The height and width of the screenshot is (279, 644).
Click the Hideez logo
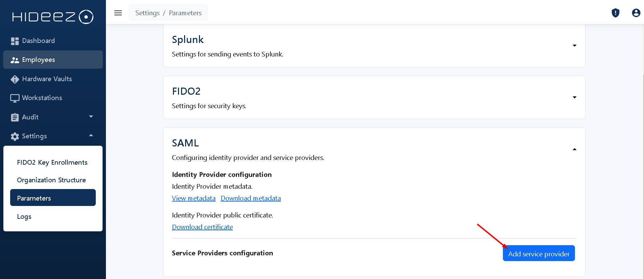[x=53, y=17]
